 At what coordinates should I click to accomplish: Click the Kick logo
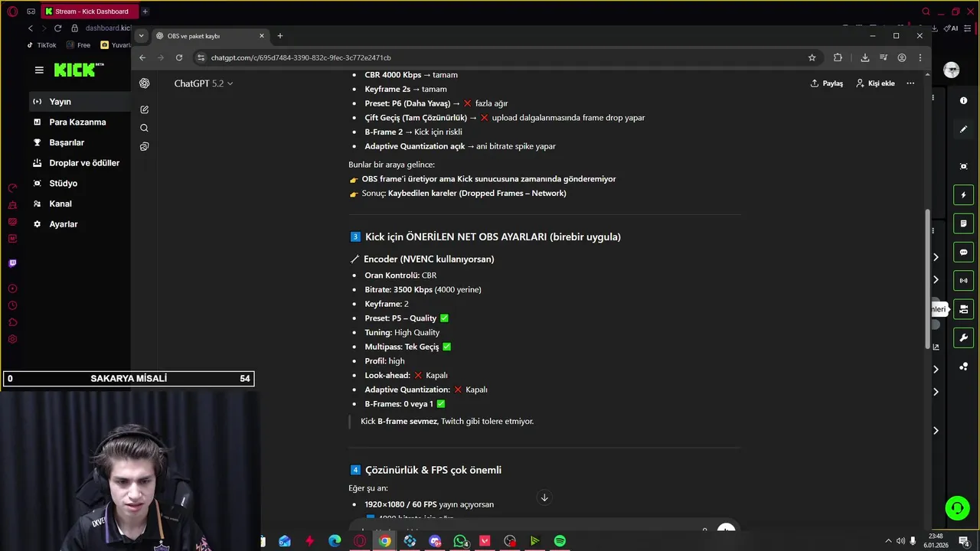[x=79, y=70]
